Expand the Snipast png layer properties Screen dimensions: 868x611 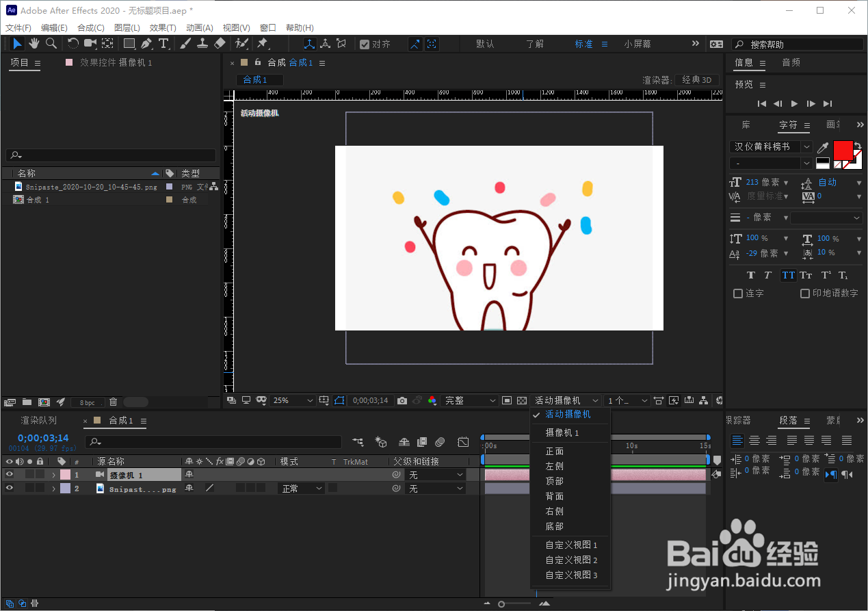click(x=53, y=489)
